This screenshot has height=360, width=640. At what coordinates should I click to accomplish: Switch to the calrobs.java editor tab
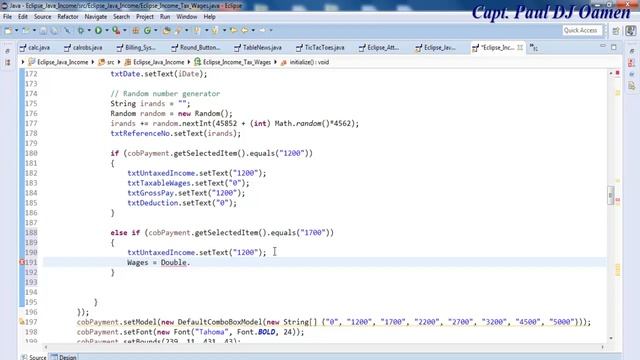[83, 48]
